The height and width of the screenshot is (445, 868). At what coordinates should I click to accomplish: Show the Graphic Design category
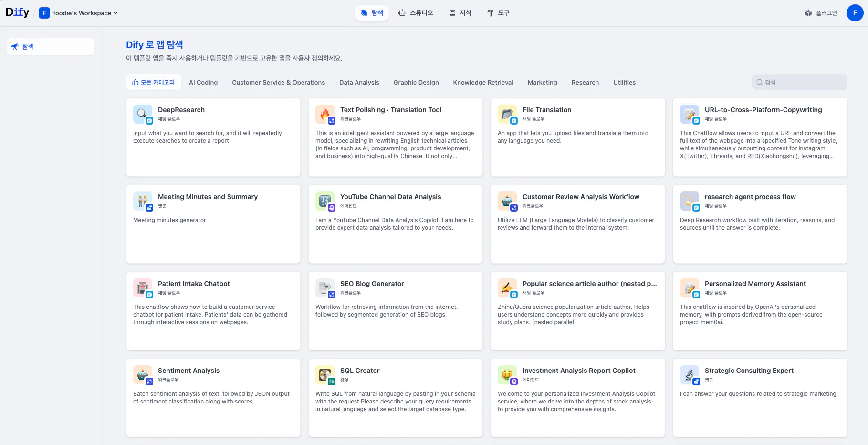click(x=416, y=82)
